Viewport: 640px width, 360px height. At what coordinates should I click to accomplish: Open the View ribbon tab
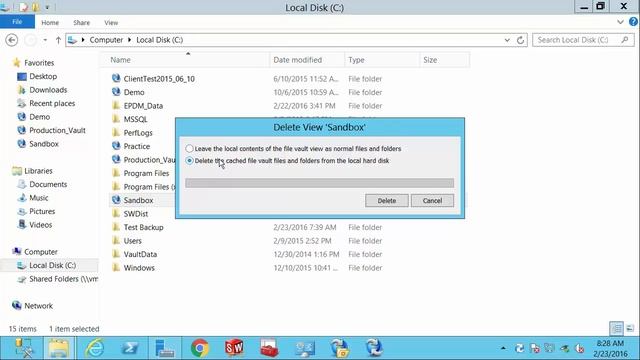[111, 23]
